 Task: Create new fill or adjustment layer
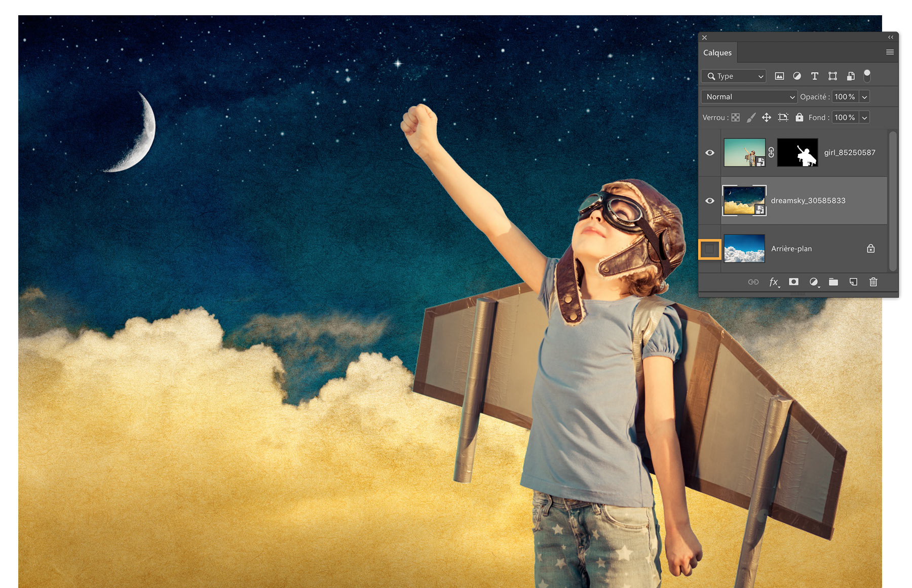pyautogui.click(x=814, y=282)
